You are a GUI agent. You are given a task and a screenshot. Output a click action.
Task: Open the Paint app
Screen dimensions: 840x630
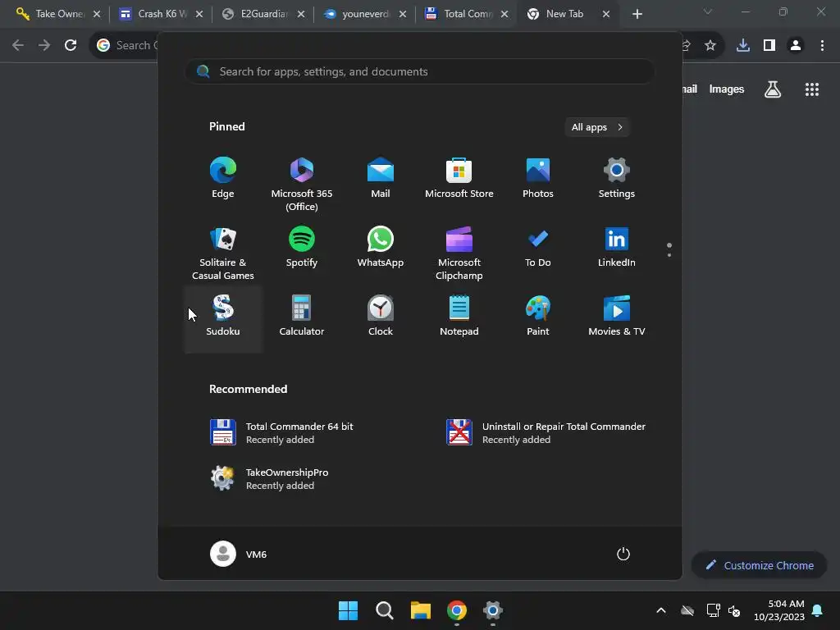pos(538,316)
